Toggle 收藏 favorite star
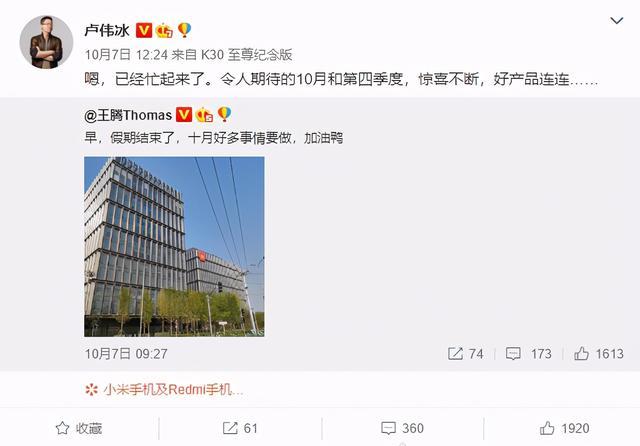 tap(79, 428)
